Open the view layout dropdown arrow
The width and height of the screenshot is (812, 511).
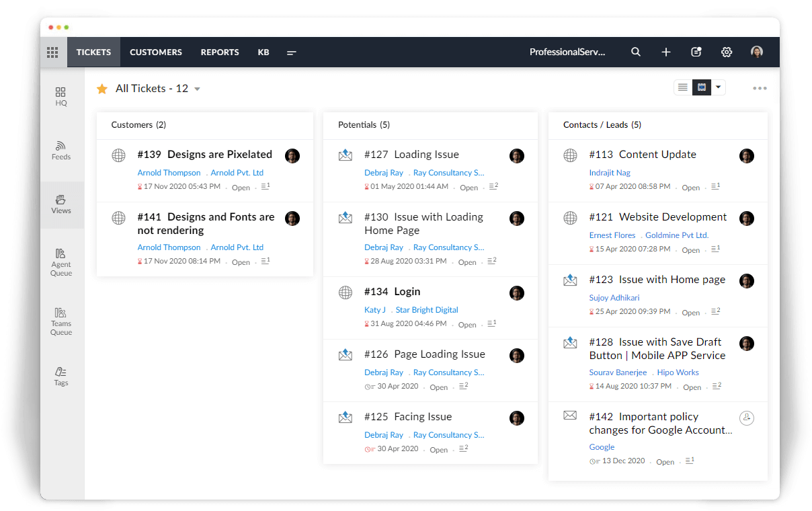(x=718, y=87)
